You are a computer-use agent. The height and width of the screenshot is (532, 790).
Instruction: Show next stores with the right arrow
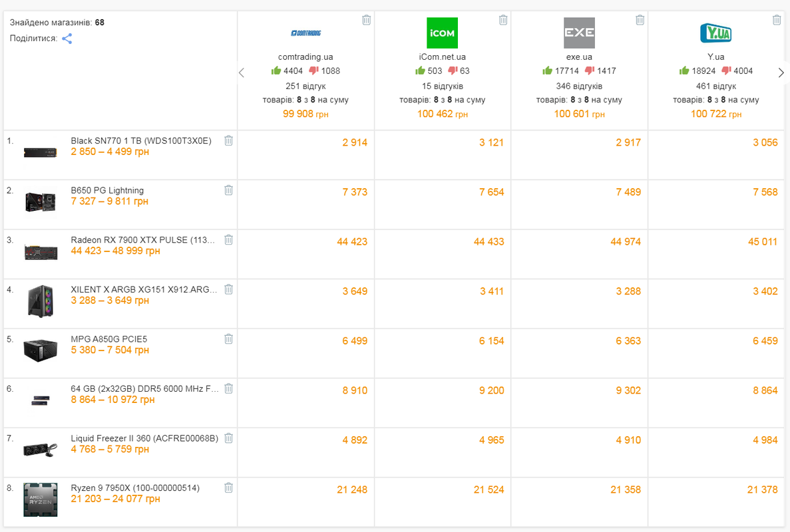point(781,73)
